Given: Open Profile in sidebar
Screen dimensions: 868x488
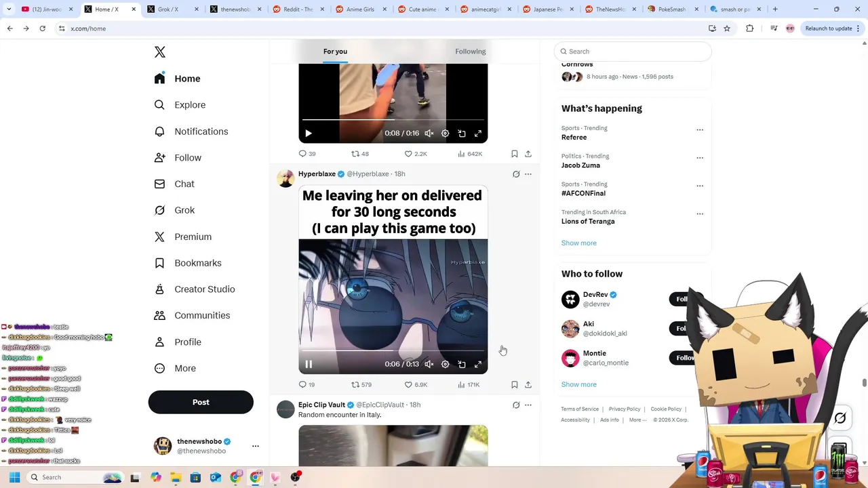Looking at the screenshot, I should 178,342.
